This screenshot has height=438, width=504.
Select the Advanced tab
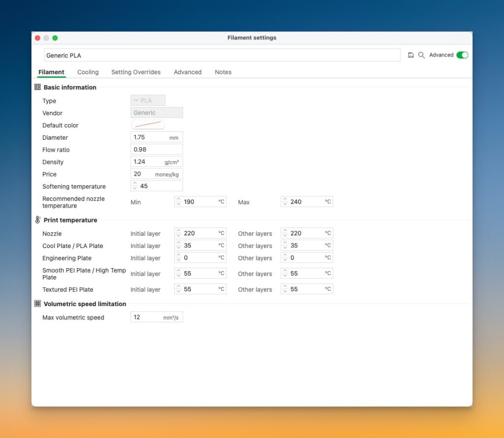[188, 72]
